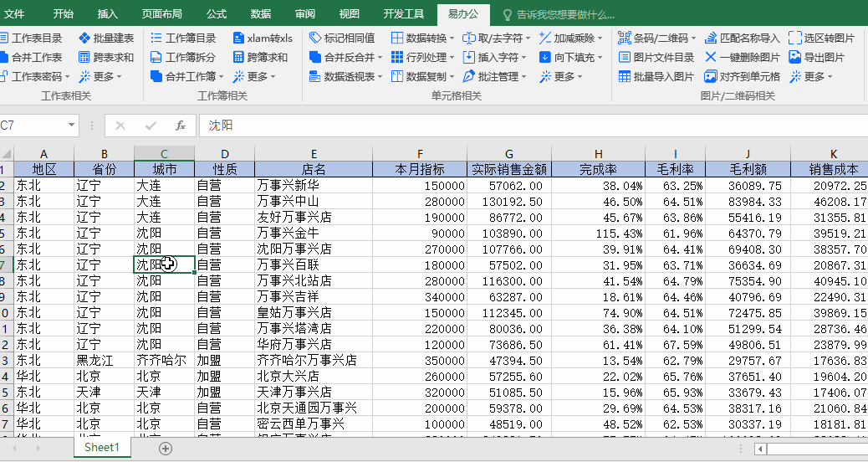Click the 完成率 header cell
This screenshot has height=462, width=868.
click(x=598, y=169)
